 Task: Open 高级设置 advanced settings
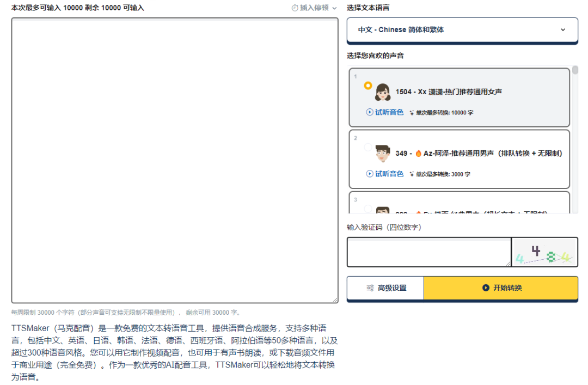point(385,288)
